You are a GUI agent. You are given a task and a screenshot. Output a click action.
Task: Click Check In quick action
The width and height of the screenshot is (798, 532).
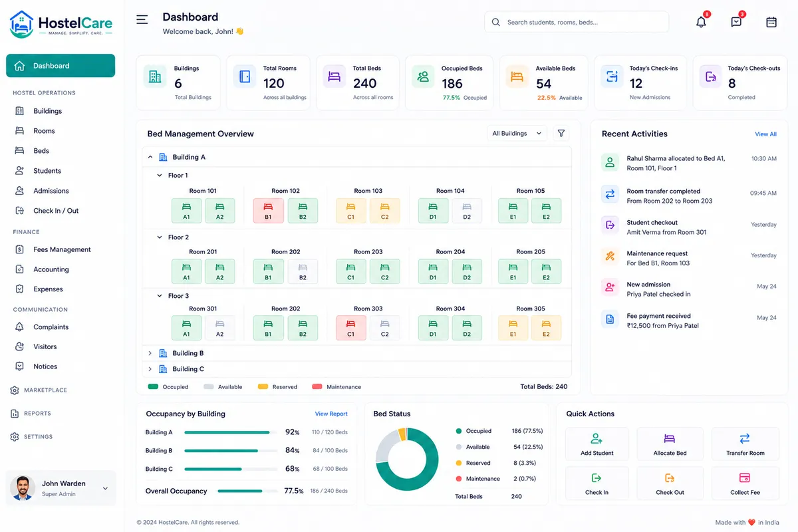[x=597, y=483]
